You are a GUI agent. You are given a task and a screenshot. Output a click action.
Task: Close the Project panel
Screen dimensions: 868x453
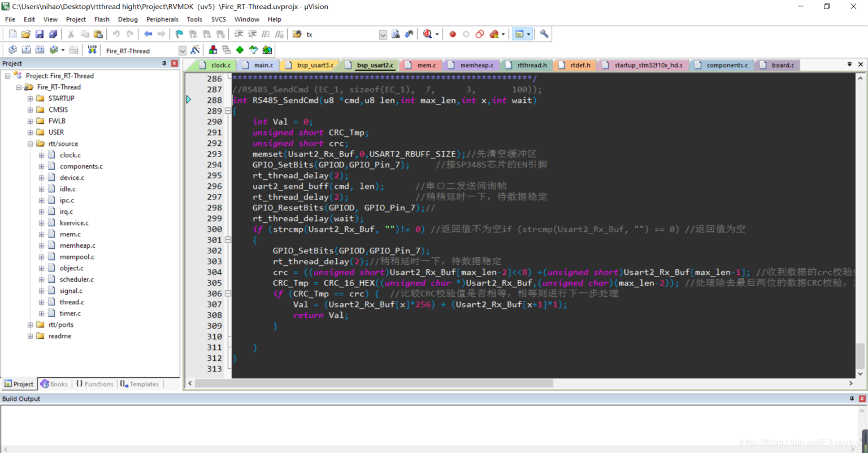click(175, 63)
